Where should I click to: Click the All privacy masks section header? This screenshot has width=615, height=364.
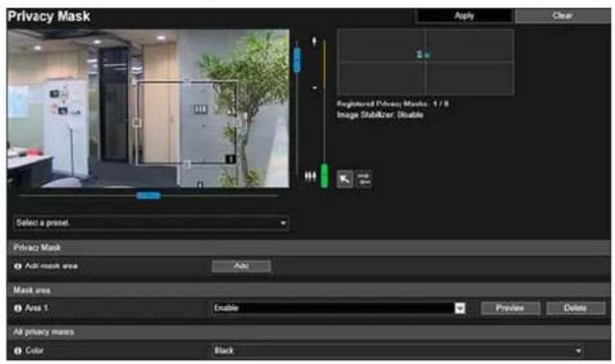coord(308,332)
